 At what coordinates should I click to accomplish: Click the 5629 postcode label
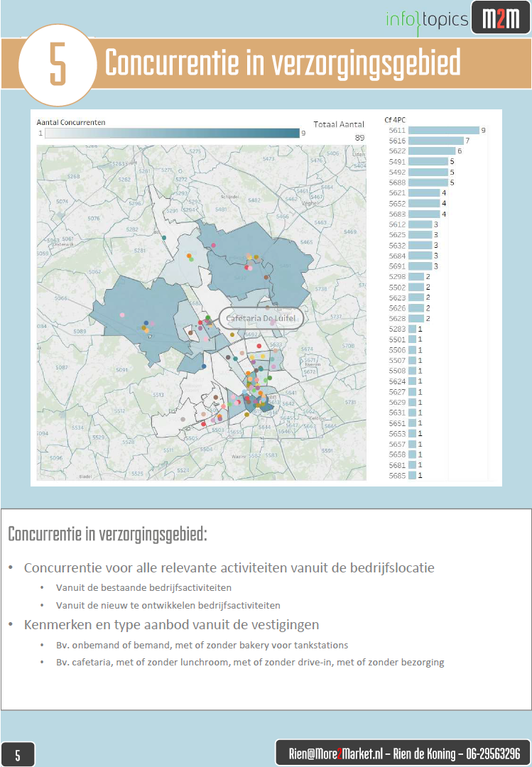click(397, 402)
